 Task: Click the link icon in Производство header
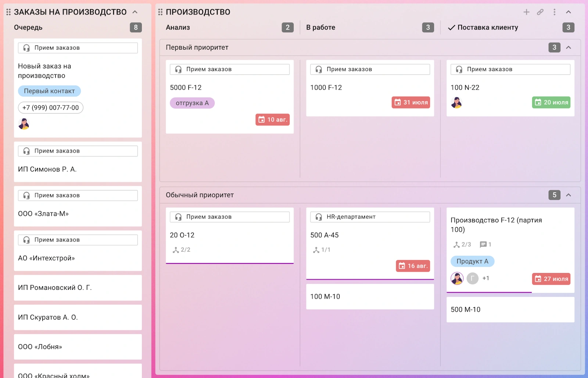540,12
